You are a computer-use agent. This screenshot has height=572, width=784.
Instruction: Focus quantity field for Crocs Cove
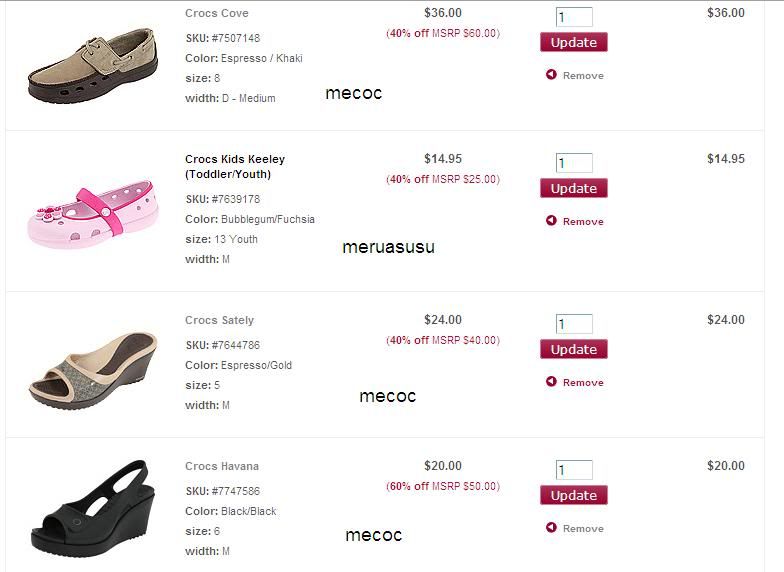pos(574,17)
